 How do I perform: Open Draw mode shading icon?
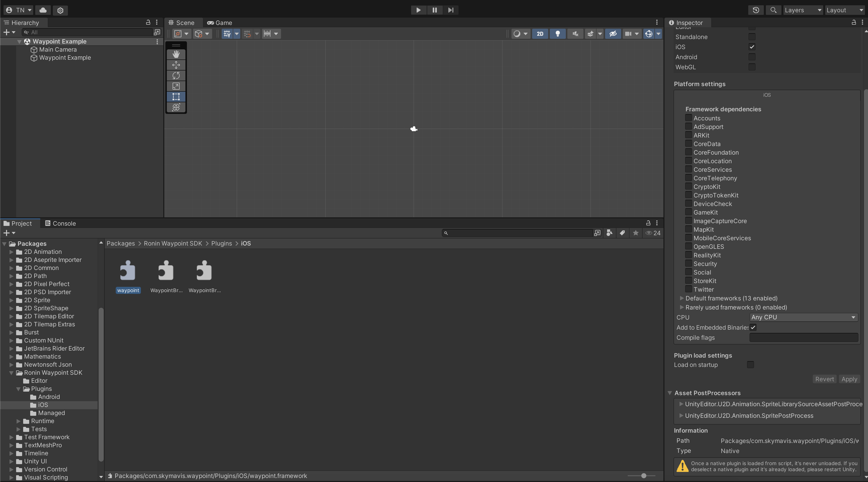517,34
